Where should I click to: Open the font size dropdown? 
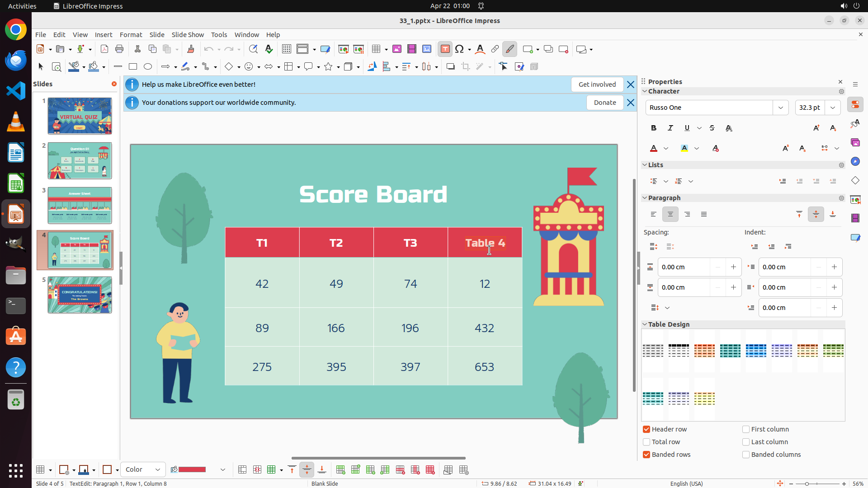(x=833, y=108)
